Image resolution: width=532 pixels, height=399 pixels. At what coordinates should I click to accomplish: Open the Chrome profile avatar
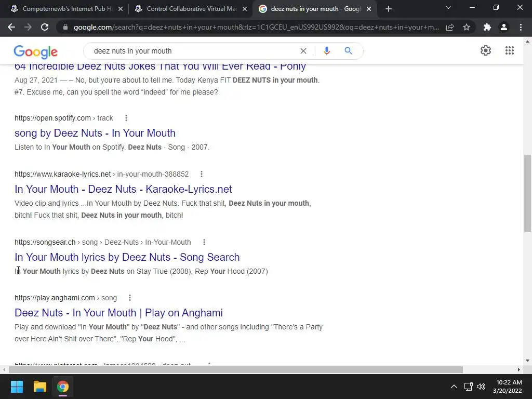(x=504, y=27)
